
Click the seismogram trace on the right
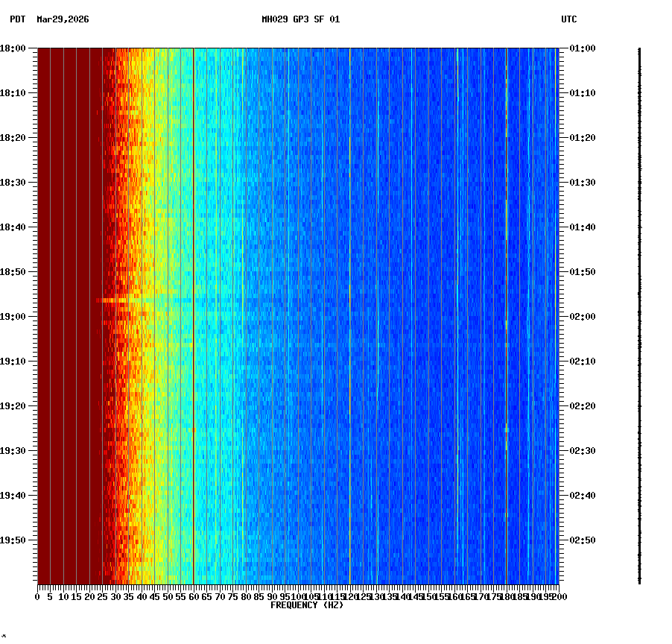(639, 313)
